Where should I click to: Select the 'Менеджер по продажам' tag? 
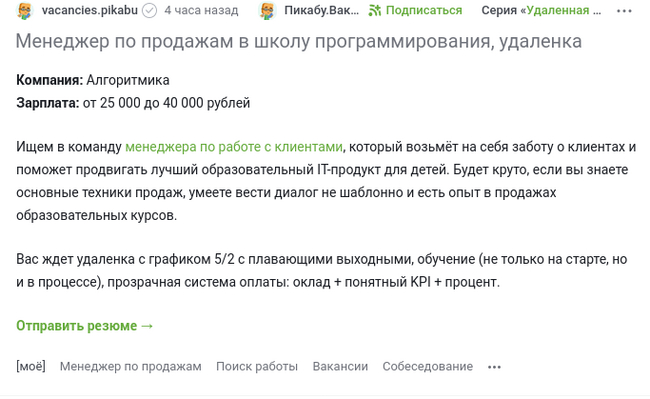(131, 366)
